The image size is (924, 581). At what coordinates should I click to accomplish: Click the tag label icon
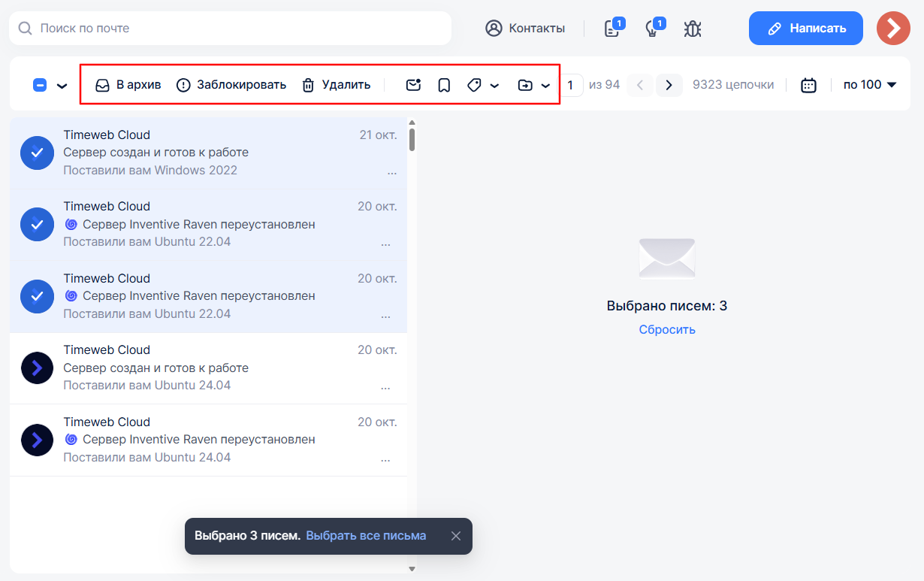tap(474, 85)
